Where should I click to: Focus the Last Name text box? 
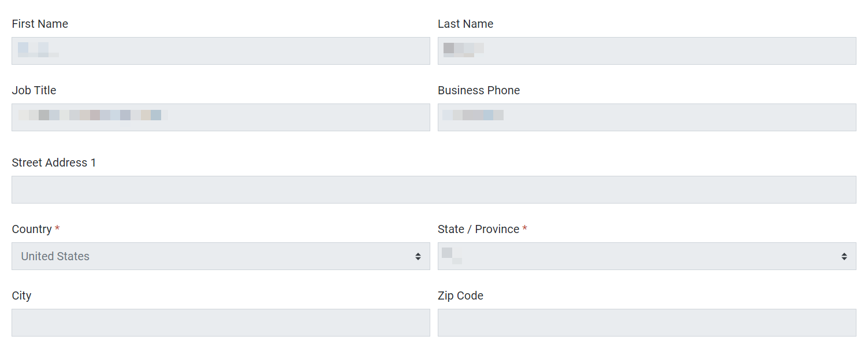(647, 51)
